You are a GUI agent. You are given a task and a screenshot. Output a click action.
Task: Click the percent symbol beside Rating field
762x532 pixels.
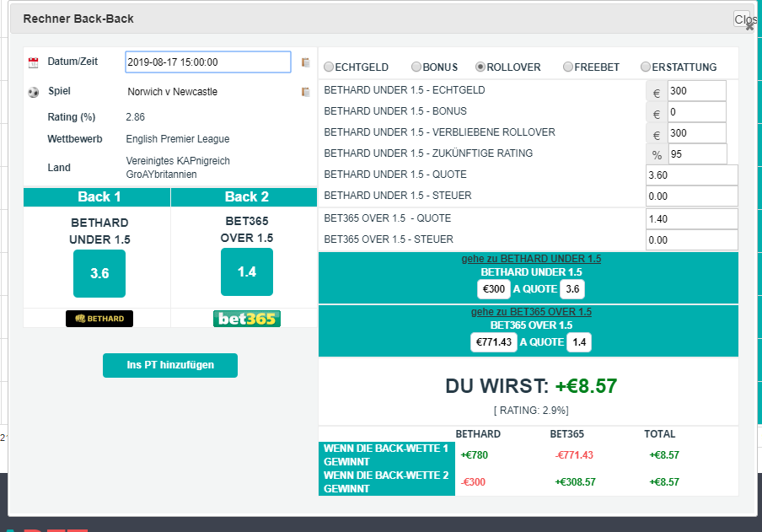(x=657, y=155)
